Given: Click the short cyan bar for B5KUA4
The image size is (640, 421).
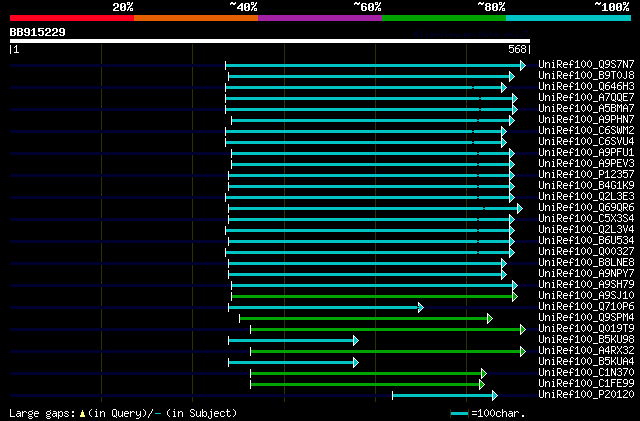Looking at the screenshot, I should point(293,363).
